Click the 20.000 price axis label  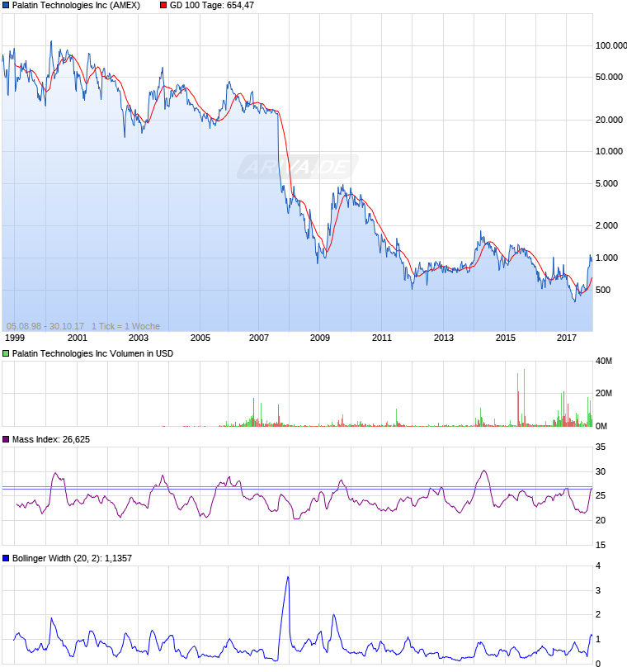click(609, 120)
